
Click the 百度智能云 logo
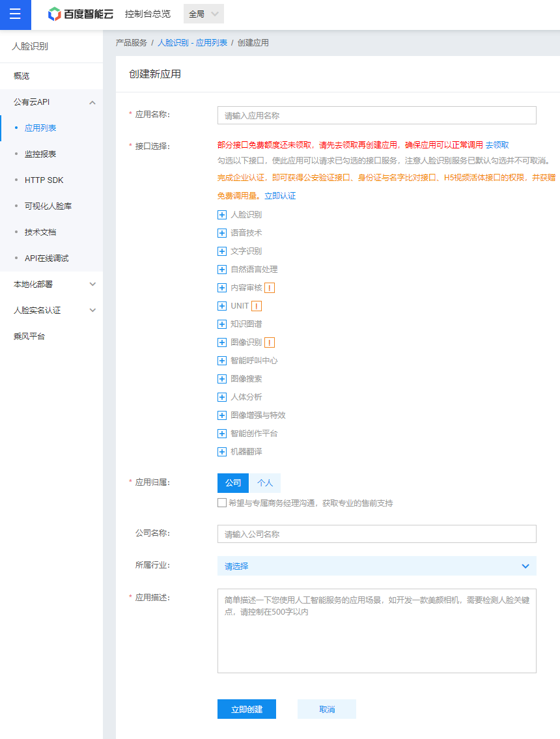(x=81, y=14)
